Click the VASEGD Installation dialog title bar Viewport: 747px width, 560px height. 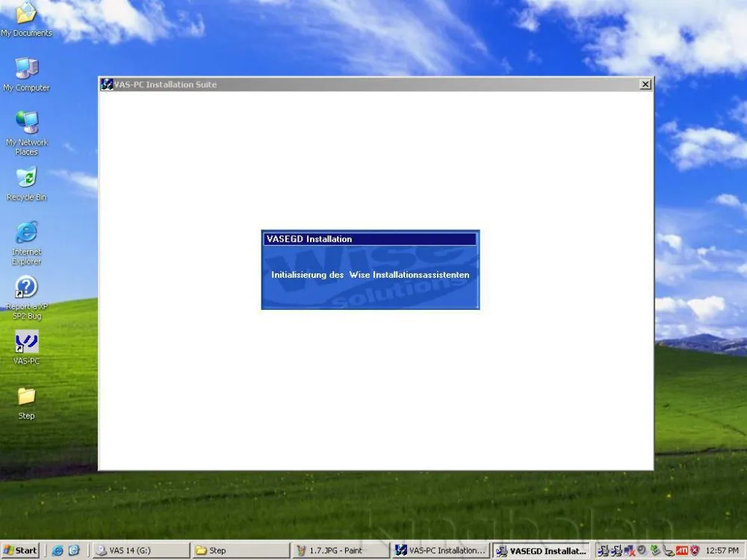(x=370, y=239)
